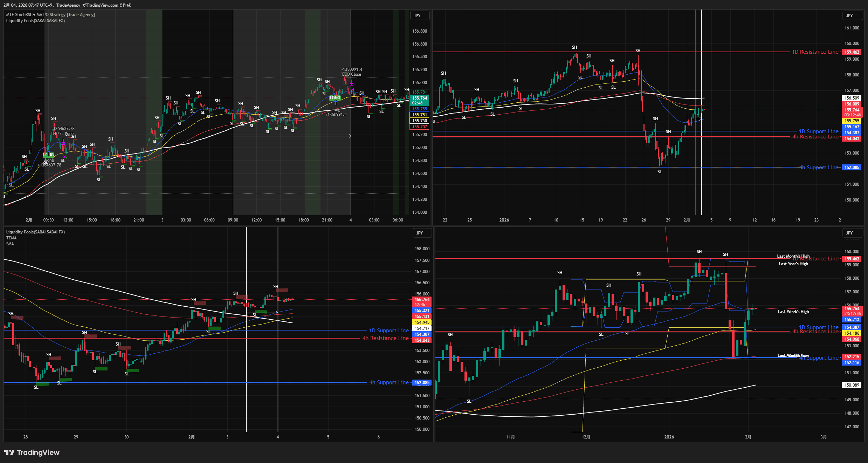Open the JPY currency selector, top-left chart
The height and width of the screenshot is (463, 868).
(419, 16)
